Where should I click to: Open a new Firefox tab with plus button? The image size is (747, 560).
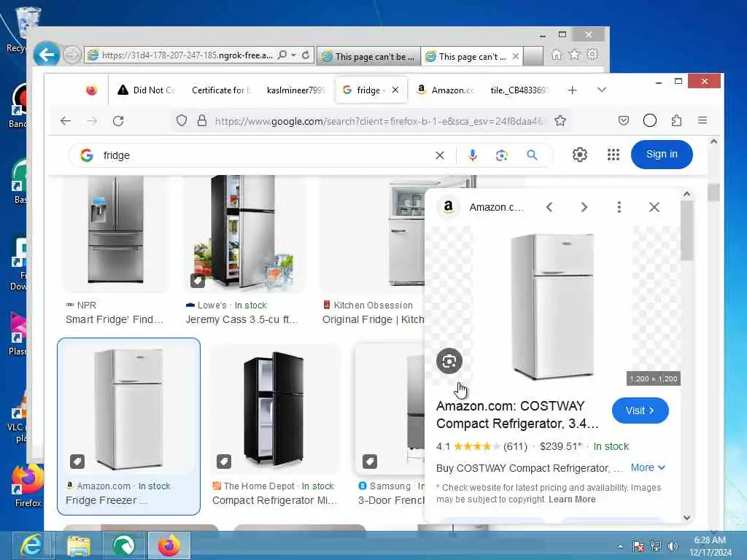pos(572,90)
